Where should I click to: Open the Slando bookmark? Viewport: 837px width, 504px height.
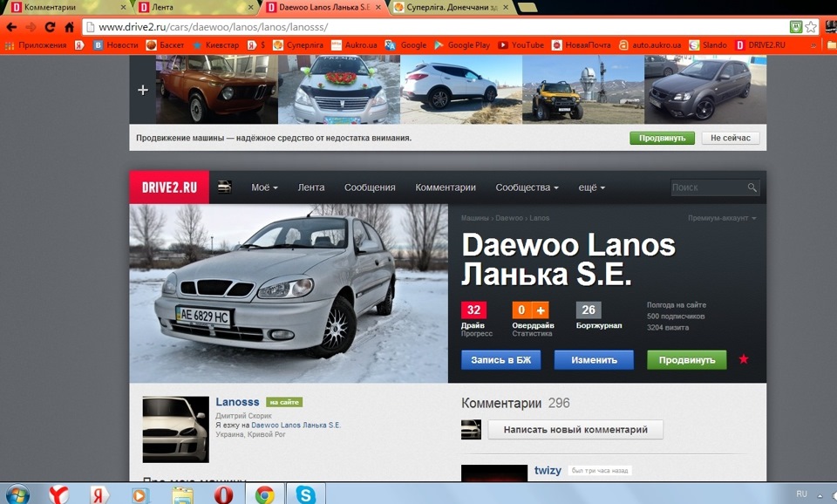(x=708, y=45)
